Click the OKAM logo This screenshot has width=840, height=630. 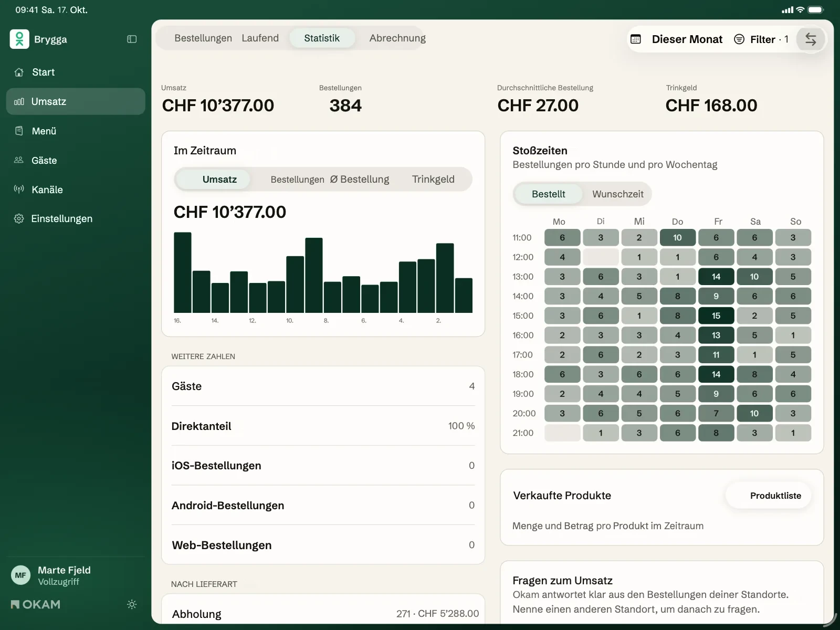[x=36, y=604]
